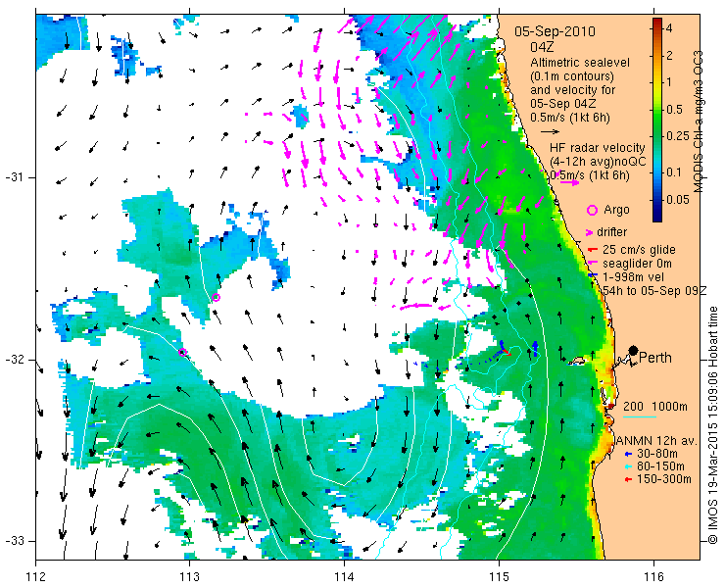Click the 54h to 05-Sep 09Z text

pos(654,290)
